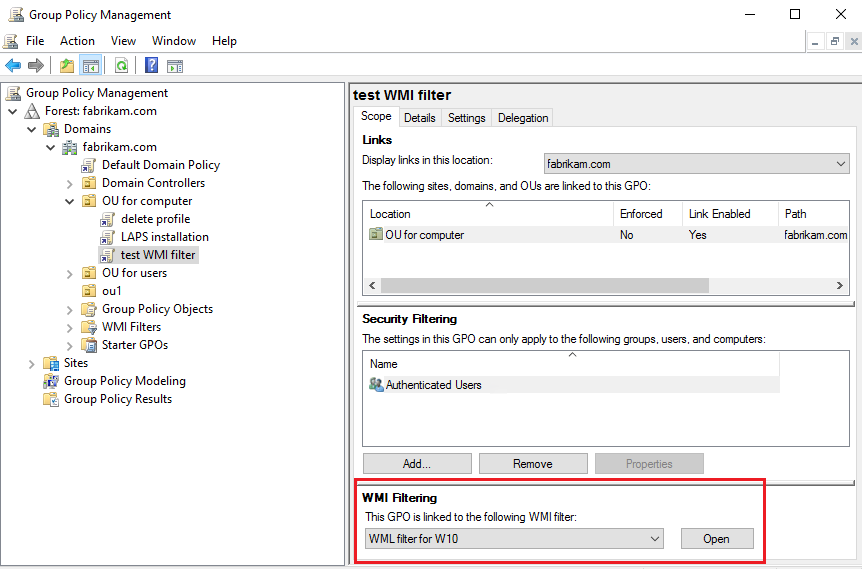Click the Remove button
This screenshot has height=569, width=862.
coord(533,463)
